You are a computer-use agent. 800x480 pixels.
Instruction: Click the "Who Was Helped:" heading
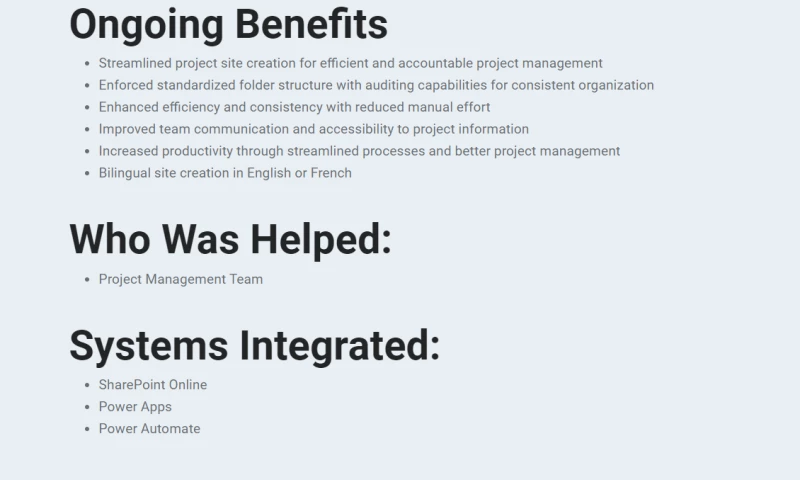(230, 239)
